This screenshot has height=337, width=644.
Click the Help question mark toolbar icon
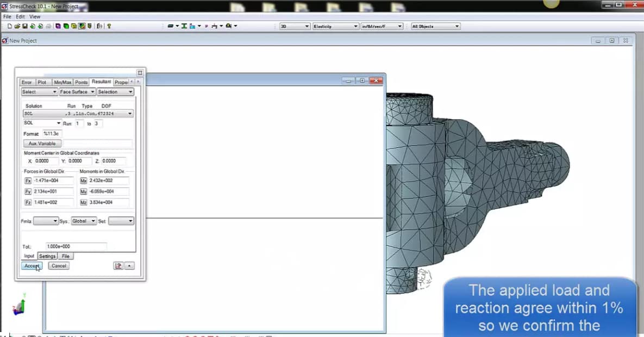[x=109, y=26]
